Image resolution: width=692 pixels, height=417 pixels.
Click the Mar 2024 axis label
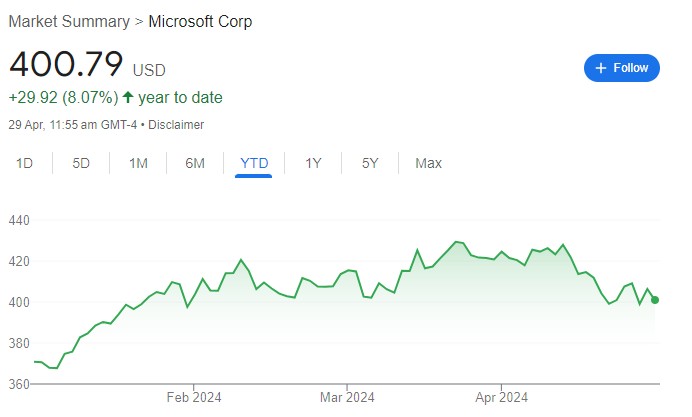(346, 398)
